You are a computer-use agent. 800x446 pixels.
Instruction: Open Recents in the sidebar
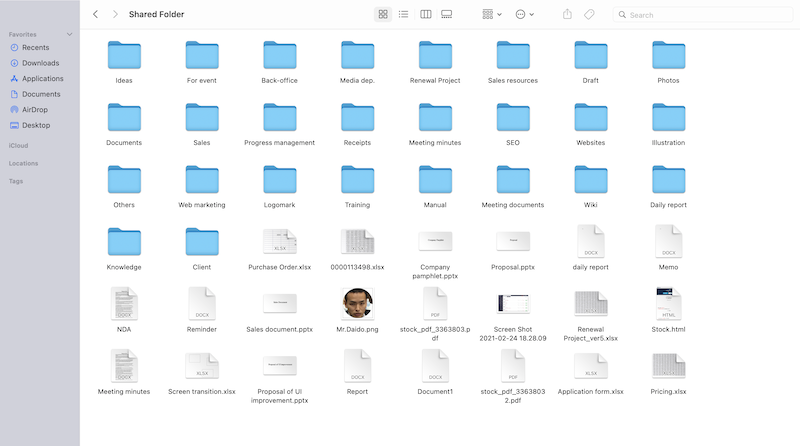click(x=35, y=47)
